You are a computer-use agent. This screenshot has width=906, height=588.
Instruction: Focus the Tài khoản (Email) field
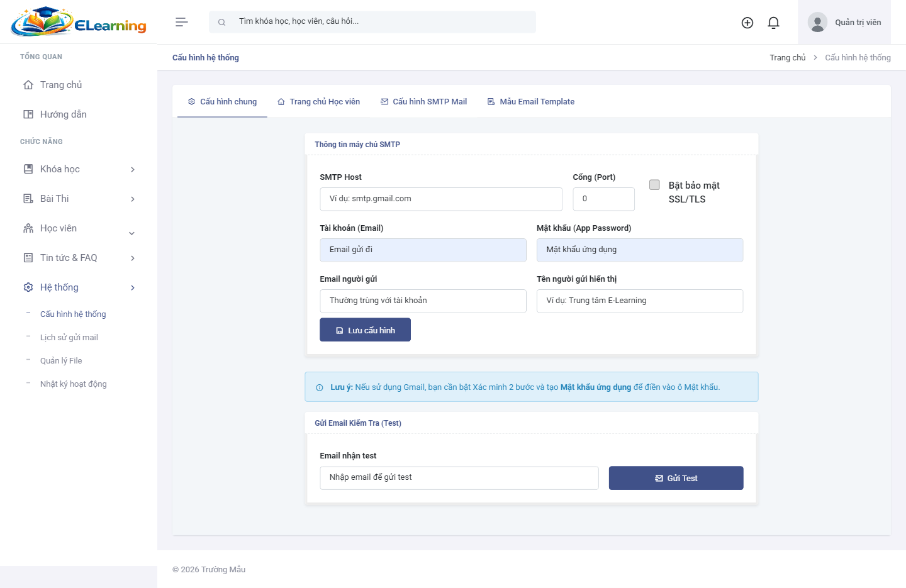(423, 250)
